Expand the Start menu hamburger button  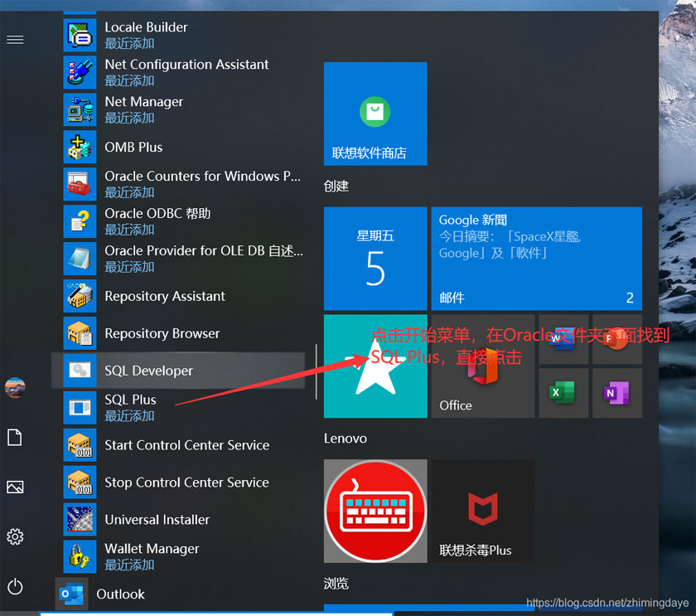[15, 40]
